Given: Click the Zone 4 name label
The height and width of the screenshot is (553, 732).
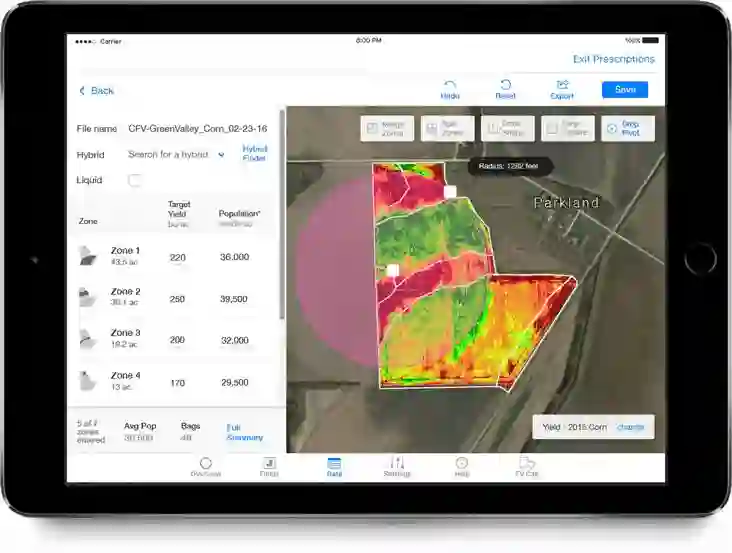Looking at the screenshot, I should tap(125, 375).
